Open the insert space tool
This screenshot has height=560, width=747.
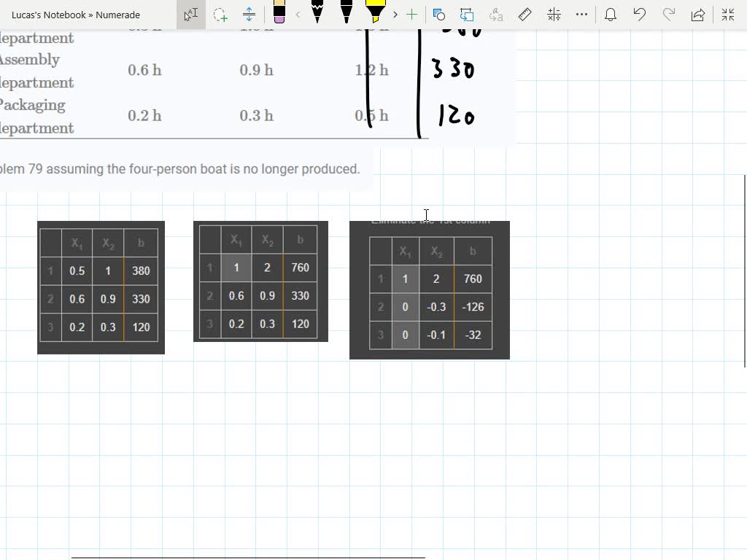[248, 14]
